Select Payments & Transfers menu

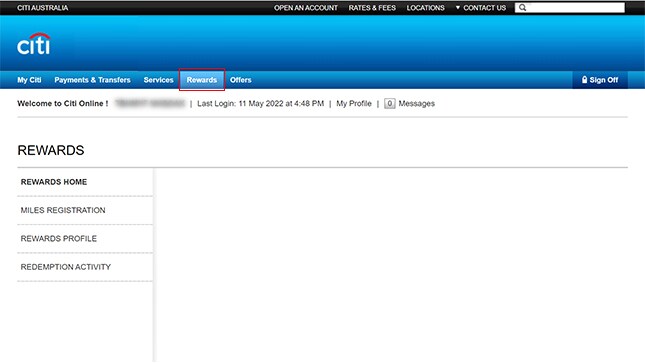(92, 80)
